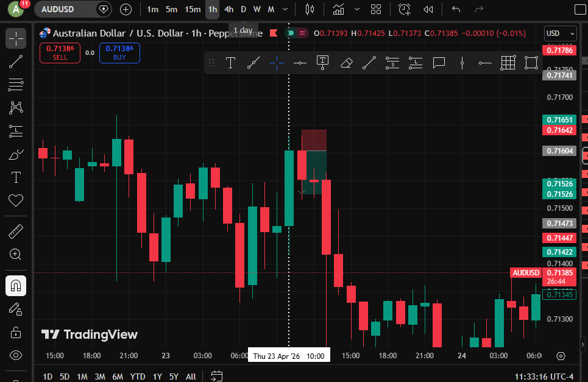Set range to 1M
This screenshot has width=588, height=382.
(x=82, y=377)
